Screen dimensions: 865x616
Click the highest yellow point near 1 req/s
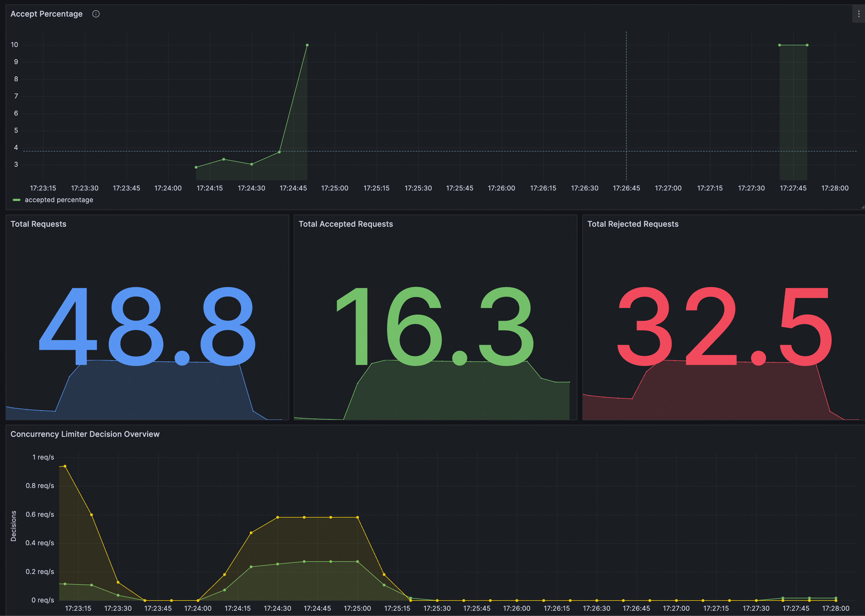click(65, 466)
